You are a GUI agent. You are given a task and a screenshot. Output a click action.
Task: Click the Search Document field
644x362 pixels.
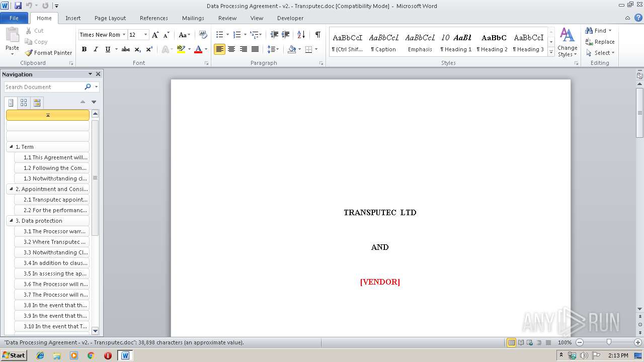pos(44,87)
